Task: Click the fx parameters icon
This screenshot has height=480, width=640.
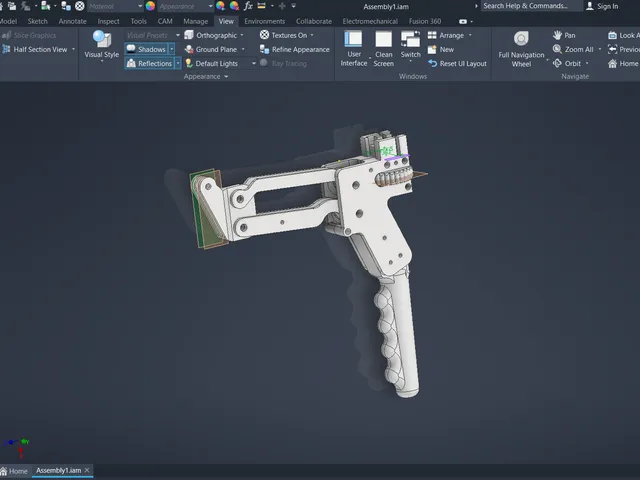Action: (x=248, y=6)
